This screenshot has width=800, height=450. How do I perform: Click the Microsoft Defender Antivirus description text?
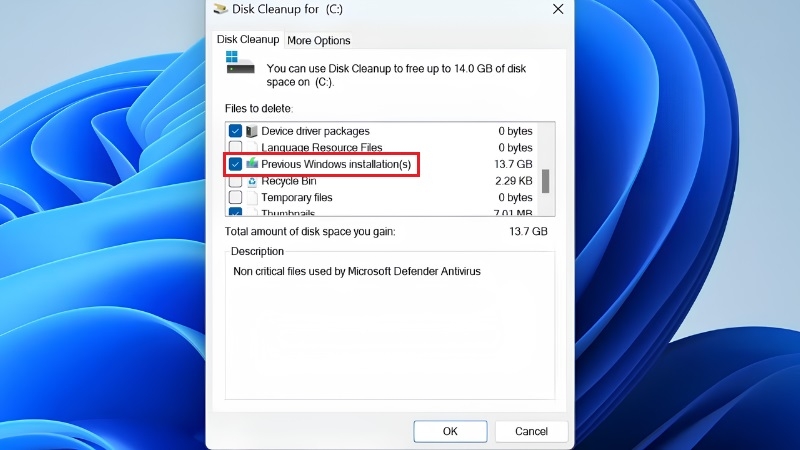point(357,271)
